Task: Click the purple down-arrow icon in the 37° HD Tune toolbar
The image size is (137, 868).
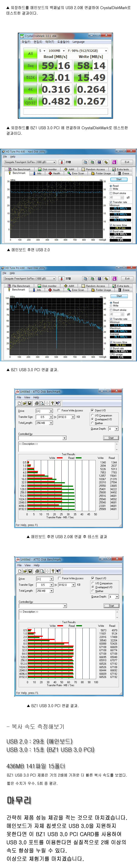Action: [114, 279]
